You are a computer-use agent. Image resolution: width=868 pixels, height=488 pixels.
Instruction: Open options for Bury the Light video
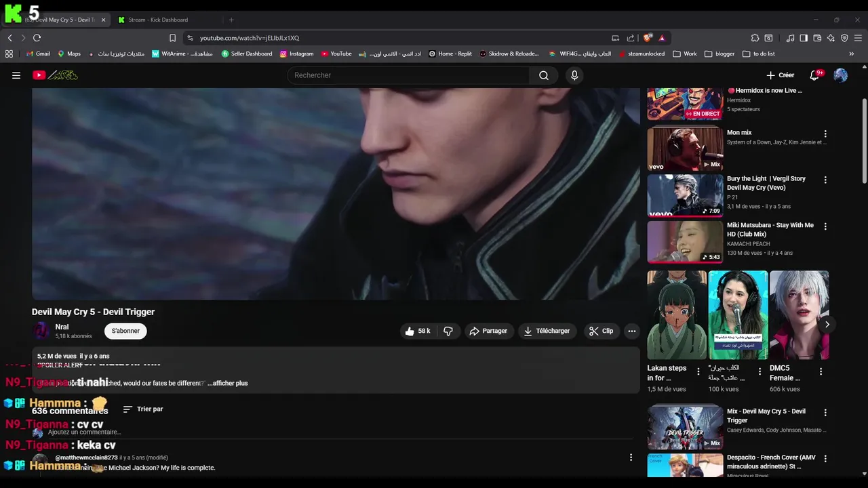point(825,180)
